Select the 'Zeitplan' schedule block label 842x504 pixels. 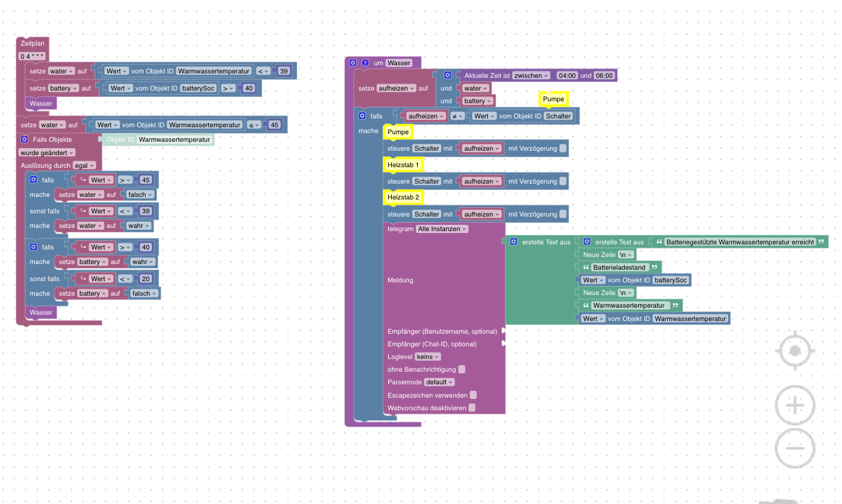(32, 43)
